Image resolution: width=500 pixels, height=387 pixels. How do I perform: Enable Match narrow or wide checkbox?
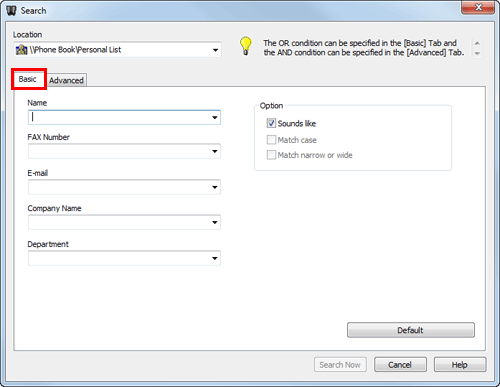click(x=271, y=155)
